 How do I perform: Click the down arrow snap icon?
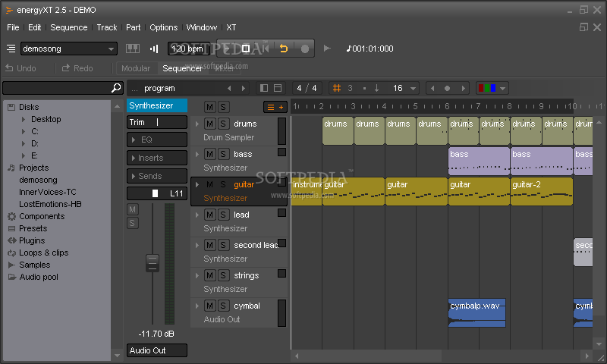point(376,88)
